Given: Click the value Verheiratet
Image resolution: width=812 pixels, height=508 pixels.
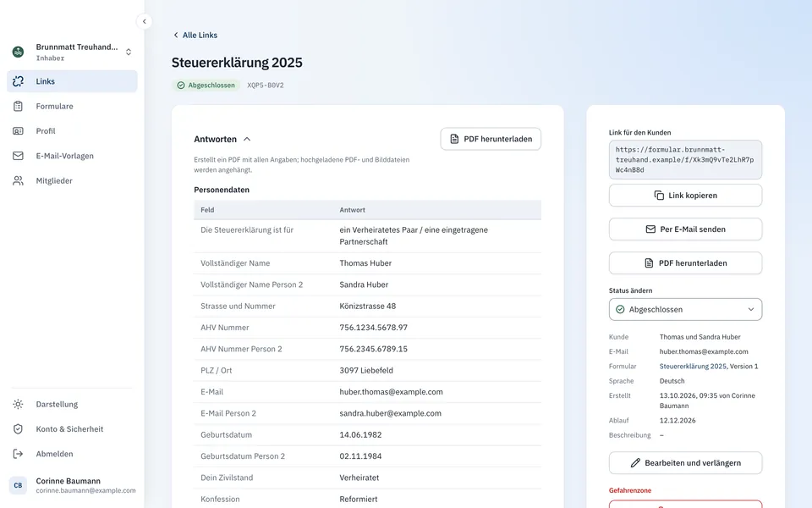Looking at the screenshot, I should click(x=359, y=478).
